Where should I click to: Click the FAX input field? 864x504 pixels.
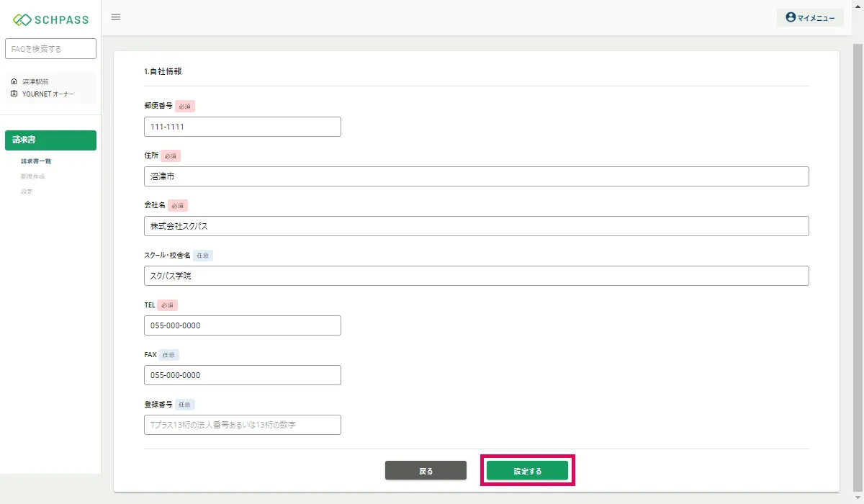coord(243,375)
